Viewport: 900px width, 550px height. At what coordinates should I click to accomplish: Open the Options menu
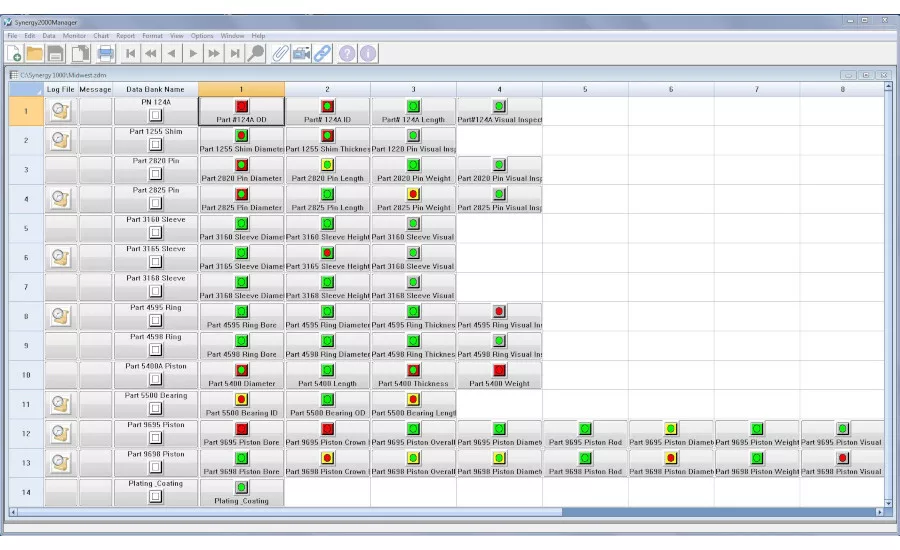pos(202,36)
